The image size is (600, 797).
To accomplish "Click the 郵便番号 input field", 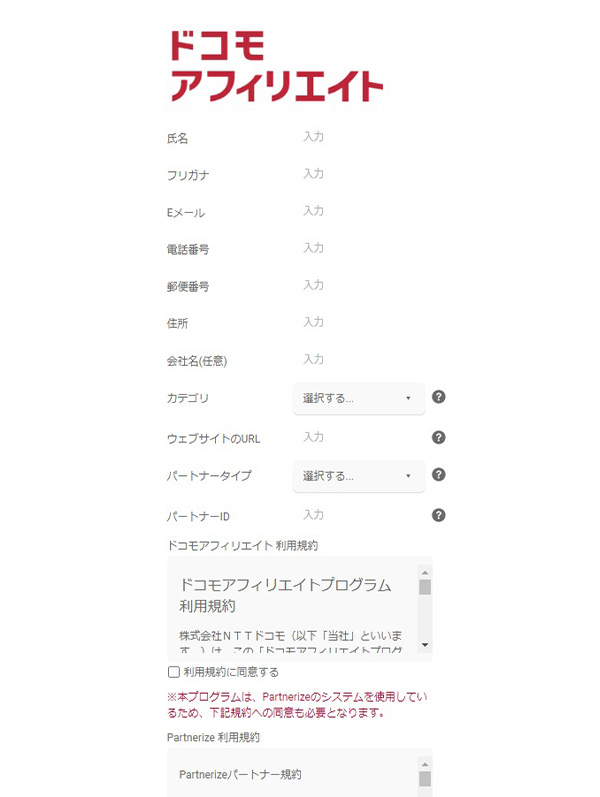I will (x=360, y=285).
